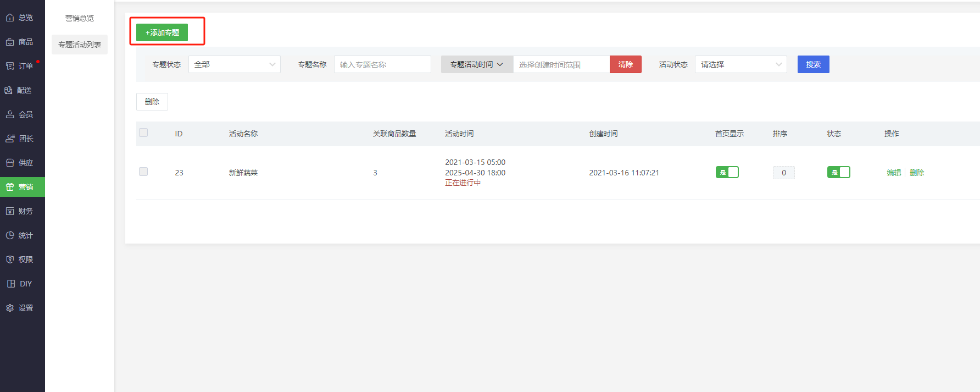The image size is (980, 392).
Task: Focus the 输入专题名称 text field
Action: tap(382, 64)
